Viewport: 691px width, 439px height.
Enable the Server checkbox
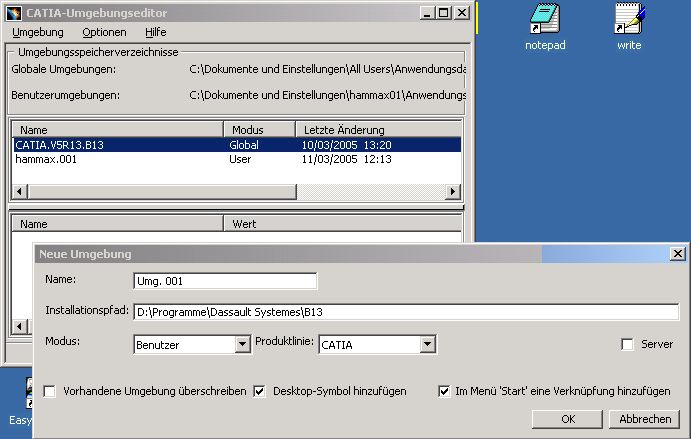coord(627,344)
